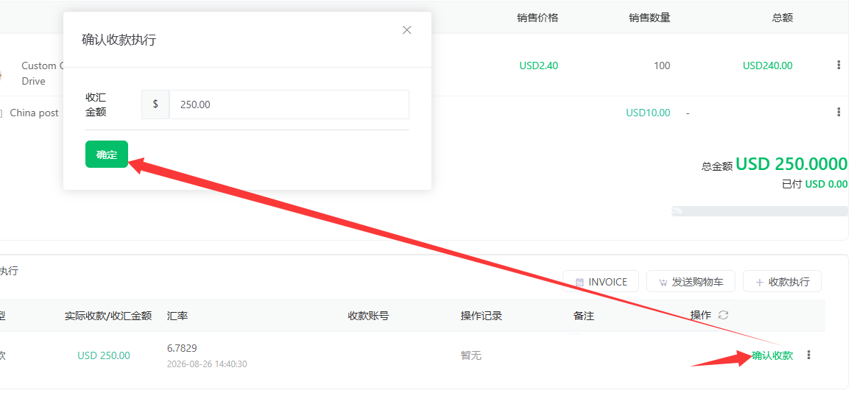
Task: Click the 销售价格 column header
Action: [537, 18]
